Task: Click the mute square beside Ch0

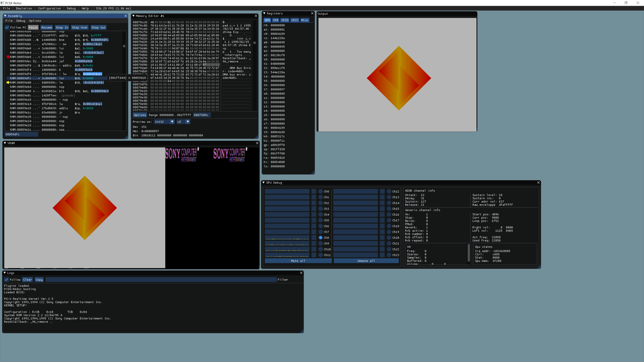Action: pyautogui.click(x=314, y=191)
